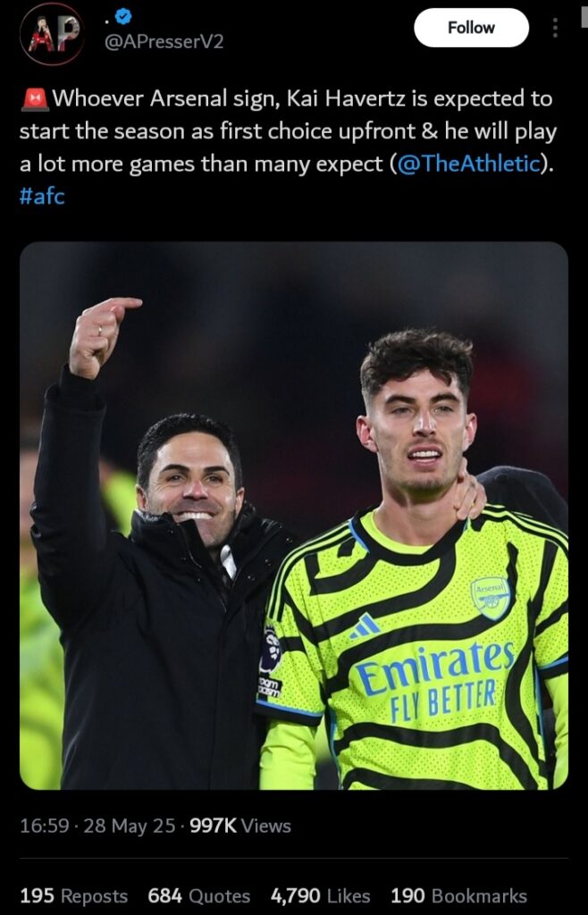Click the 16:59 · 28 May 25 timestamp
Image resolution: width=588 pixels, height=915 pixels.
(x=97, y=826)
